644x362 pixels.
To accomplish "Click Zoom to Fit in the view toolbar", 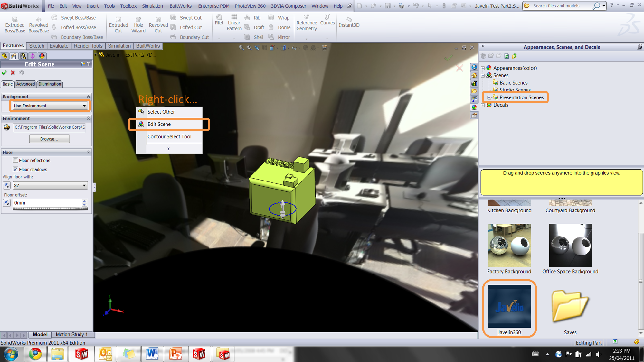I will click(241, 48).
